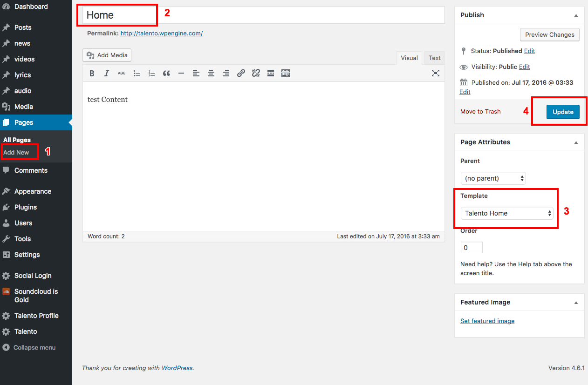Collapse the Publish panel
588x385 pixels.
point(576,15)
